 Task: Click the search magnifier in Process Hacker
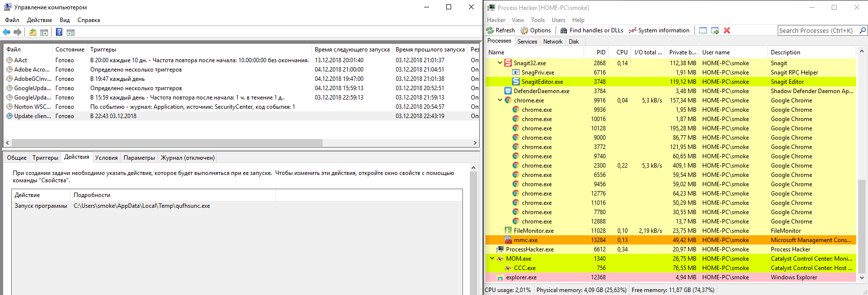[863, 30]
